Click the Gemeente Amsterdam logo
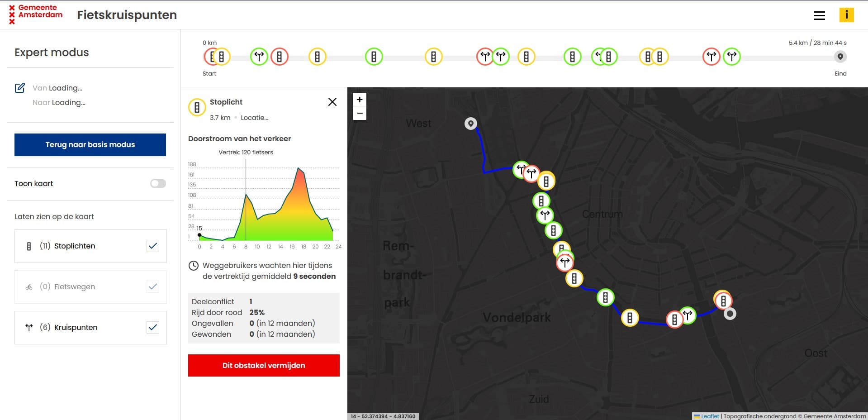Screen dimensions: 868x420 tap(36, 14)
